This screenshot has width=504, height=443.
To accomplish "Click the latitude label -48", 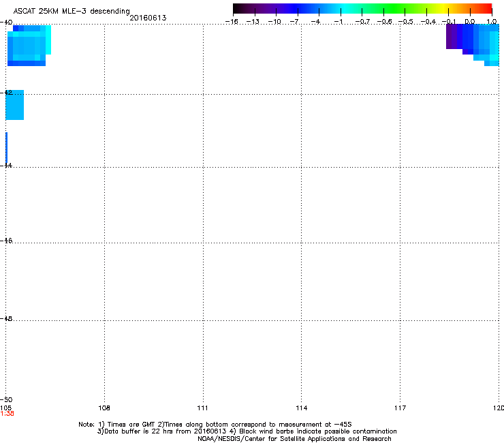I will [6, 318].
